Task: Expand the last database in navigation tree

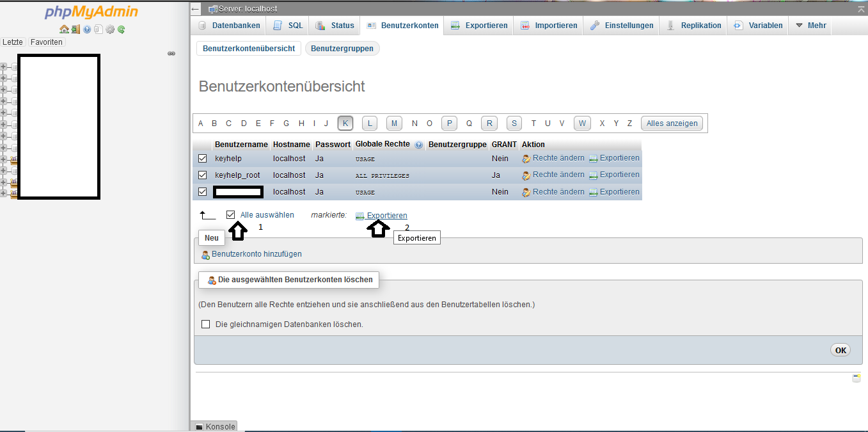Action: (3, 194)
